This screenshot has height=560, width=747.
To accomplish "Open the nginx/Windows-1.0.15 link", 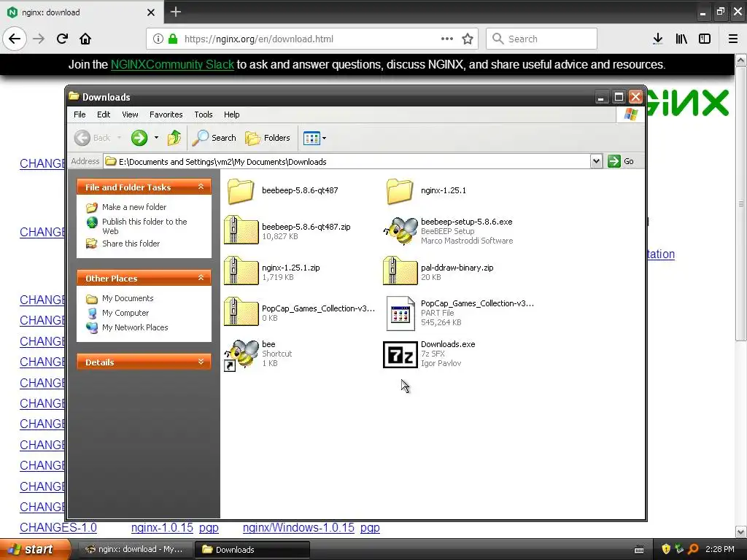I will click(x=298, y=528).
